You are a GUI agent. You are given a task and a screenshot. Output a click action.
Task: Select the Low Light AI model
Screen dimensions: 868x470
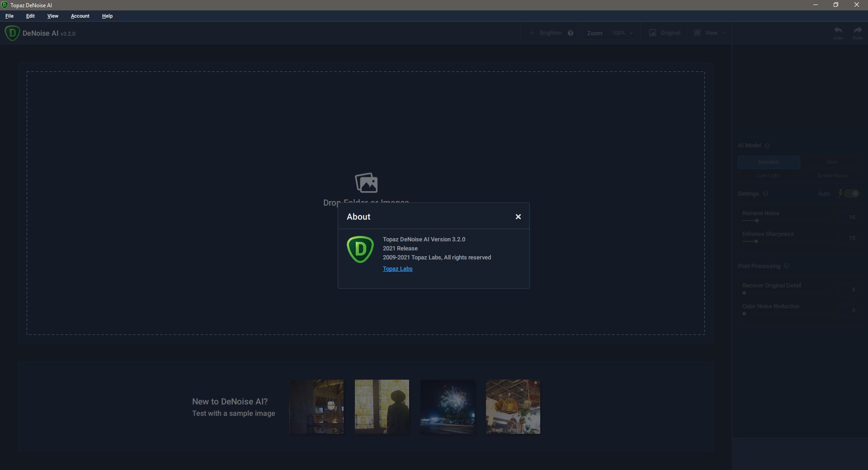tap(769, 175)
